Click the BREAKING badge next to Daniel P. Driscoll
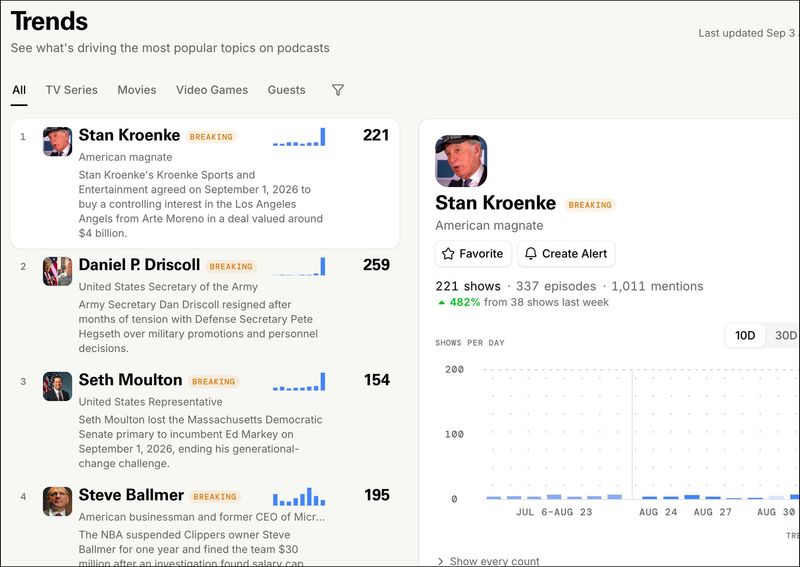Screen dimensions: 800x567 [x=231, y=266]
